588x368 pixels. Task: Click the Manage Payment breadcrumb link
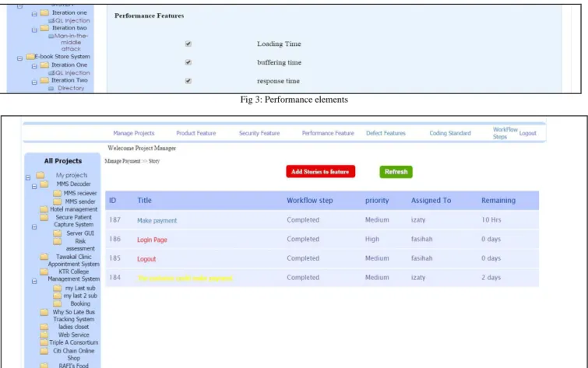[122, 161]
